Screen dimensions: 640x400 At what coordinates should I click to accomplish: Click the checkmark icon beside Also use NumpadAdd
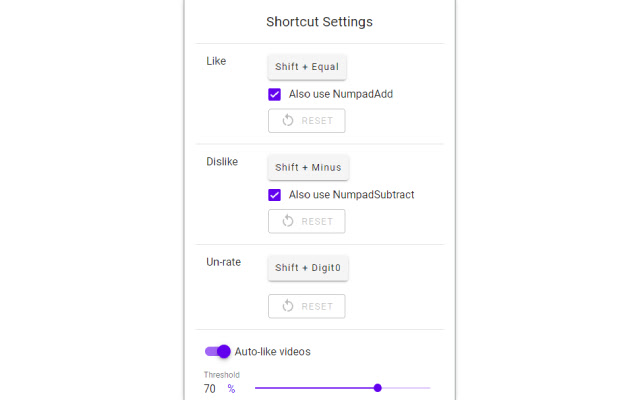click(274, 94)
